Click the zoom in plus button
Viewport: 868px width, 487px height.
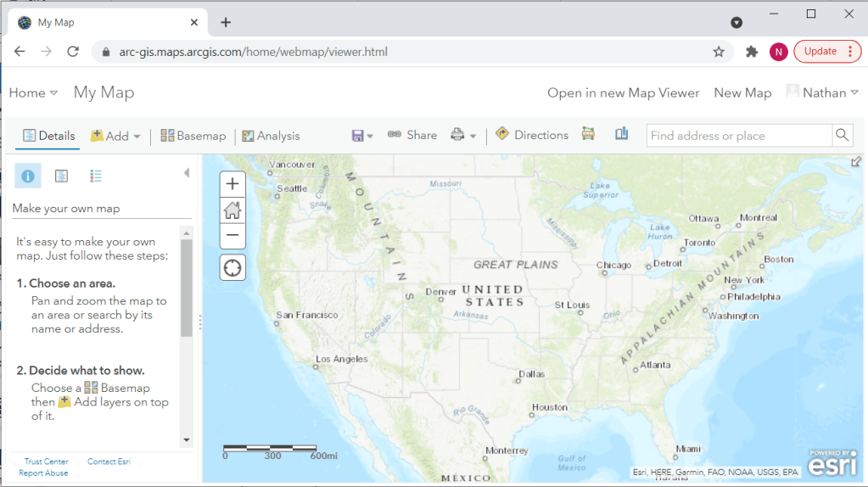[x=232, y=184]
